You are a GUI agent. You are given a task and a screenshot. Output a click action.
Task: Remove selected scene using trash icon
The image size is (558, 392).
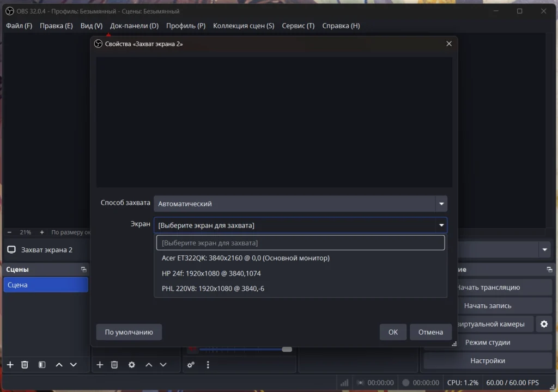tap(25, 364)
